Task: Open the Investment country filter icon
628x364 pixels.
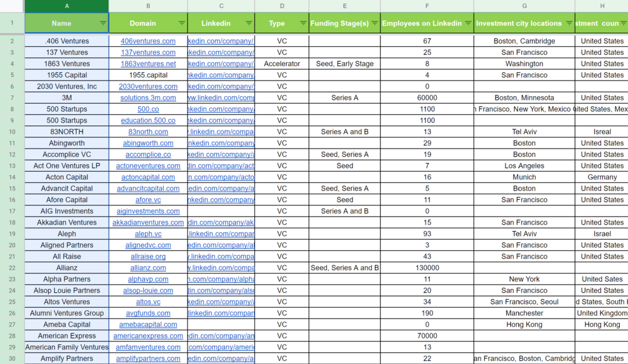Action: click(623, 23)
